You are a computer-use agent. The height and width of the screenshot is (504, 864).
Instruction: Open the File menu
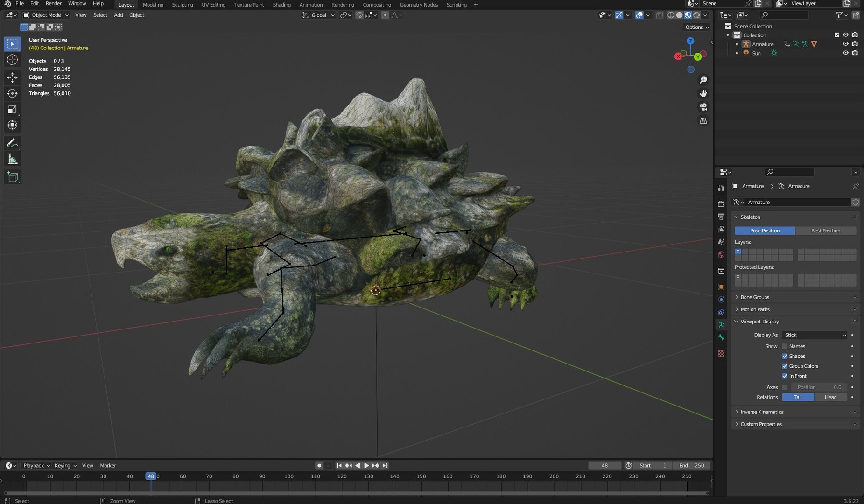point(20,4)
